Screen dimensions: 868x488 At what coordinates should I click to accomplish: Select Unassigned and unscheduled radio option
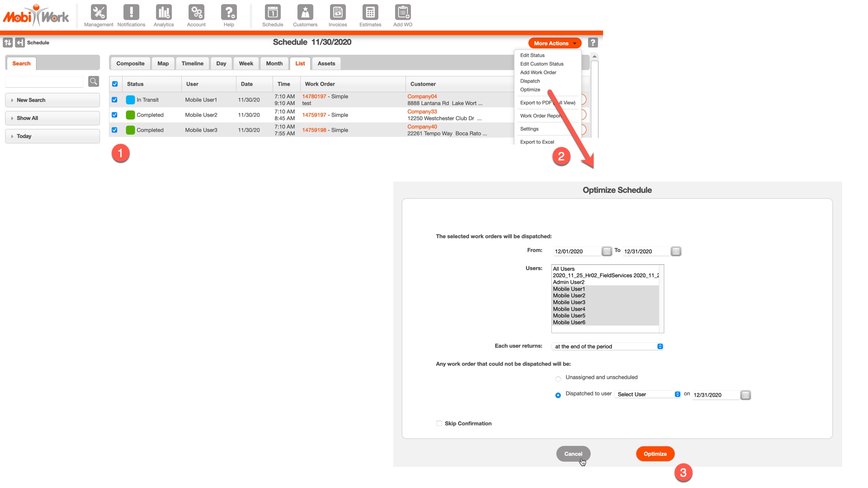pyautogui.click(x=558, y=379)
